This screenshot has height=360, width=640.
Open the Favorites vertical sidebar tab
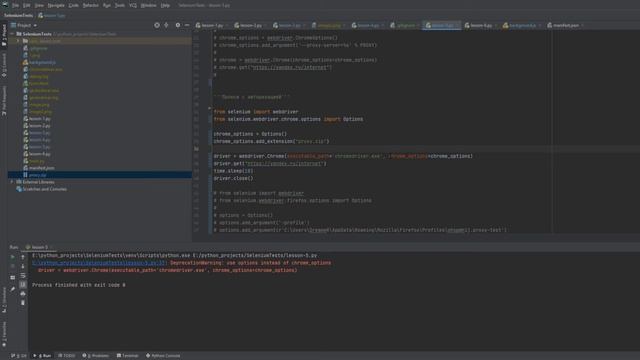click(x=4, y=334)
